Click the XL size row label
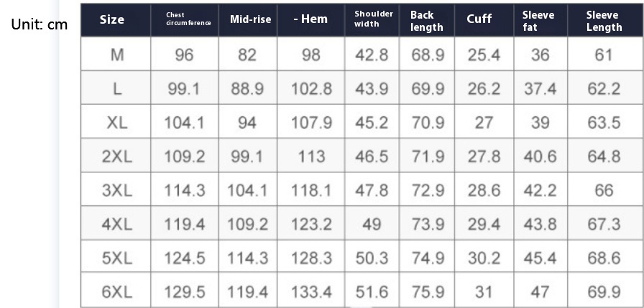 pos(117,122)
